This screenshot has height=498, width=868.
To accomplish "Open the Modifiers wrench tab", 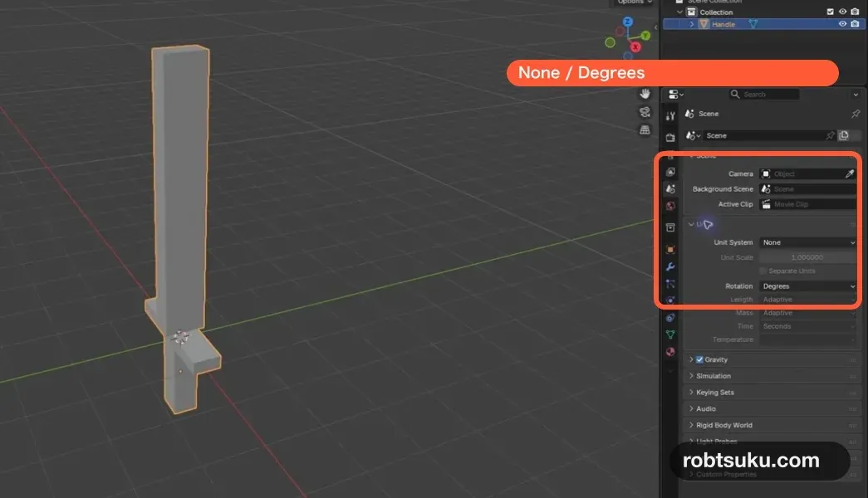I will [670, 266].
